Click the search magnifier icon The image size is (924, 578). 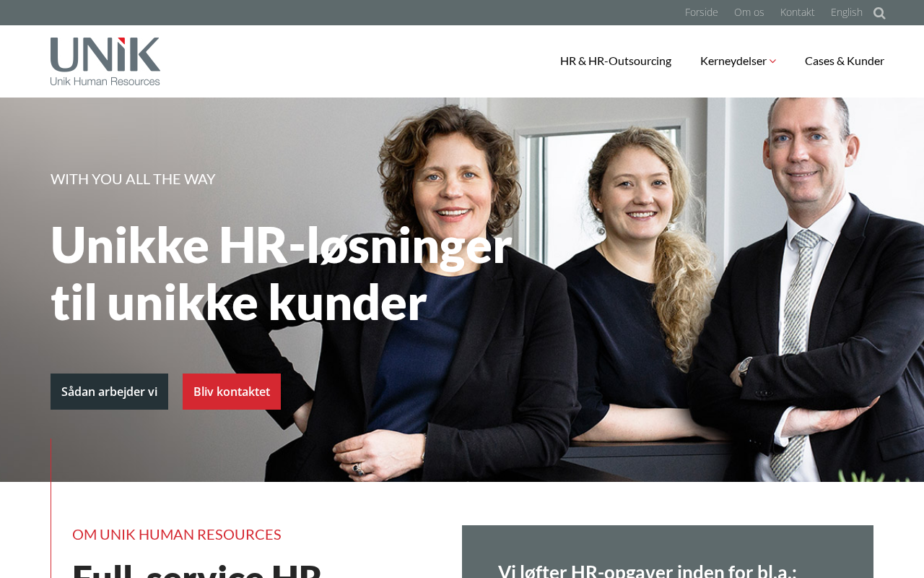(879, 13)
